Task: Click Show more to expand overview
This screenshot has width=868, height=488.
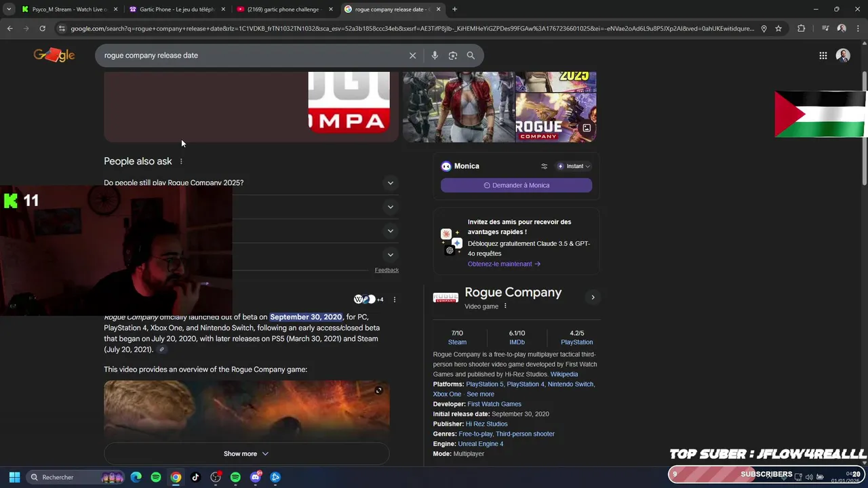Action: point(246,454)
